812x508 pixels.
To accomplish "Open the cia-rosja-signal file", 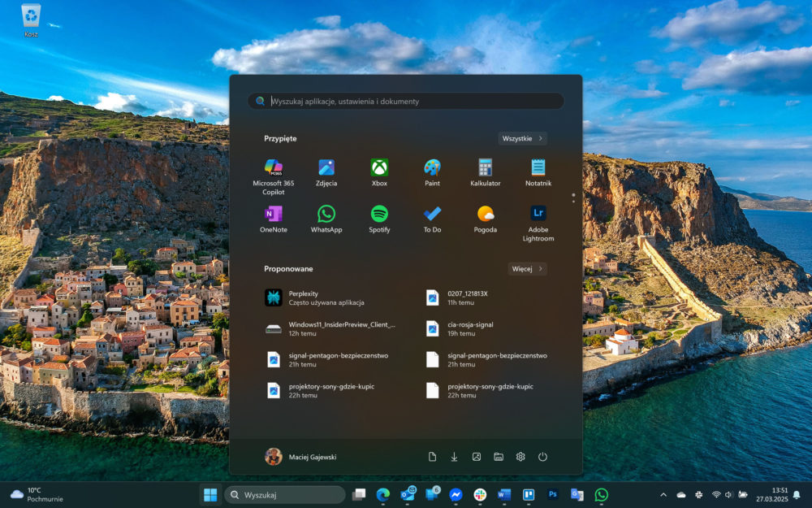I will (486, 328).
